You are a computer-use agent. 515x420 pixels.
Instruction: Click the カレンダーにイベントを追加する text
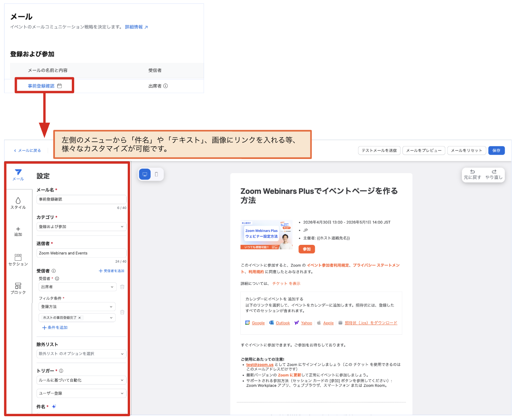pyautogui.click(x=274, y=299)
